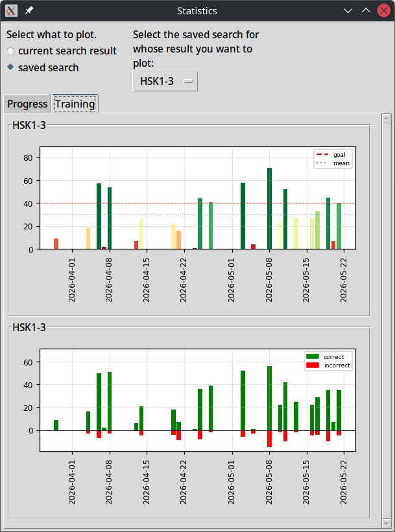This screenshot has height=532, width=395.
Task: Click the tallest dark green bar at 2026-05-08 in top chart
Action: pyautogui.click(x=269, y=208)
